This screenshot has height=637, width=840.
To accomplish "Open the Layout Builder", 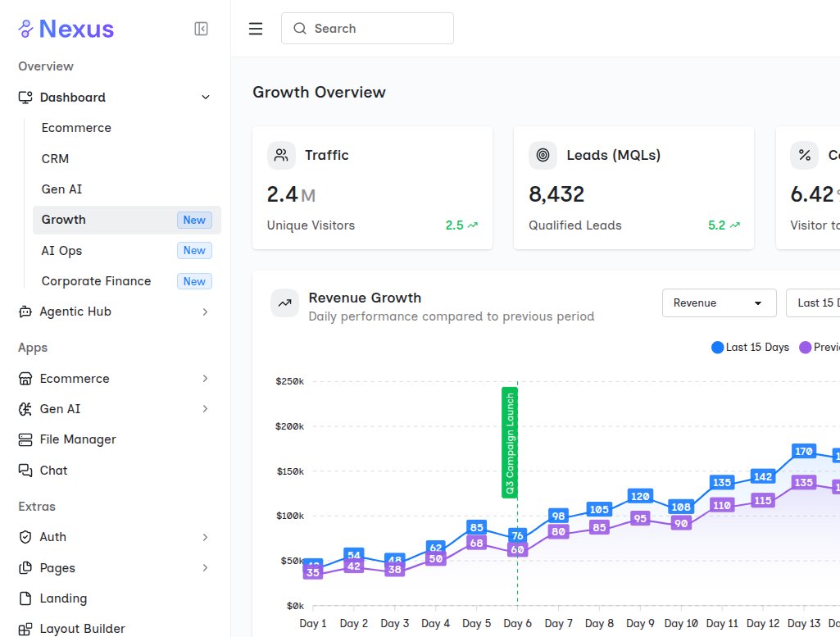I will tap(115, 628).
